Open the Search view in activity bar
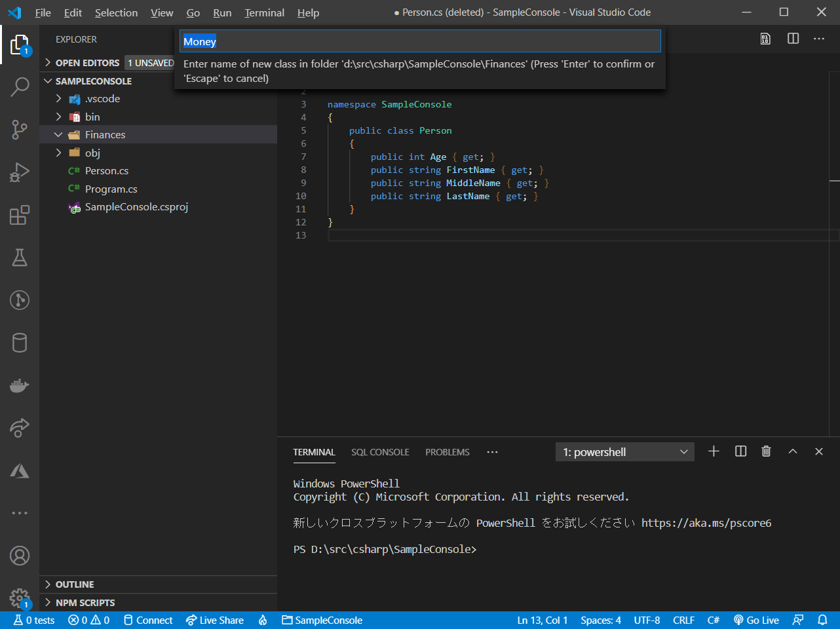 pyautogui.click(x=20, y=87)
